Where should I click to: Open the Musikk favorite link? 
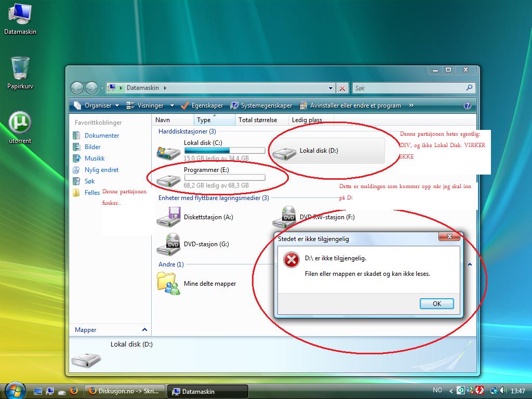(x=95, y=158)
